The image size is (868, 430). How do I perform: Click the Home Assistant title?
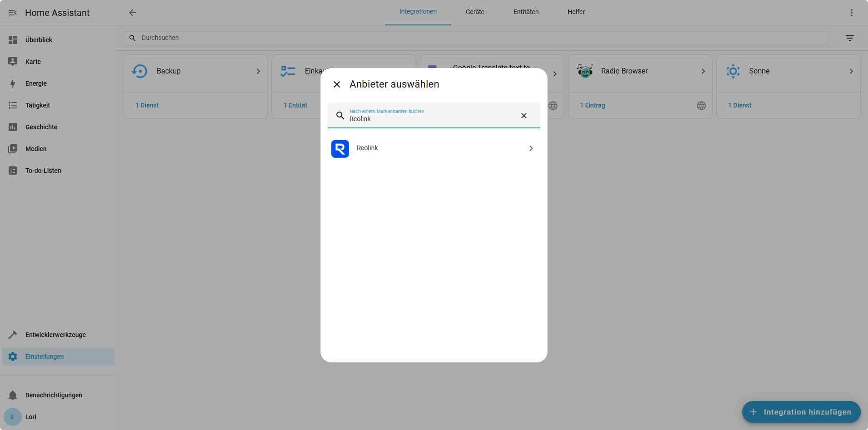57,13
